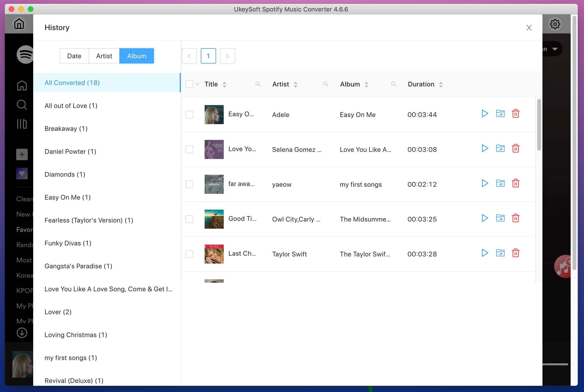This screenshot has height=392, width=584.
Task: Delete the Easy On Me record
Action: (515, 113)
